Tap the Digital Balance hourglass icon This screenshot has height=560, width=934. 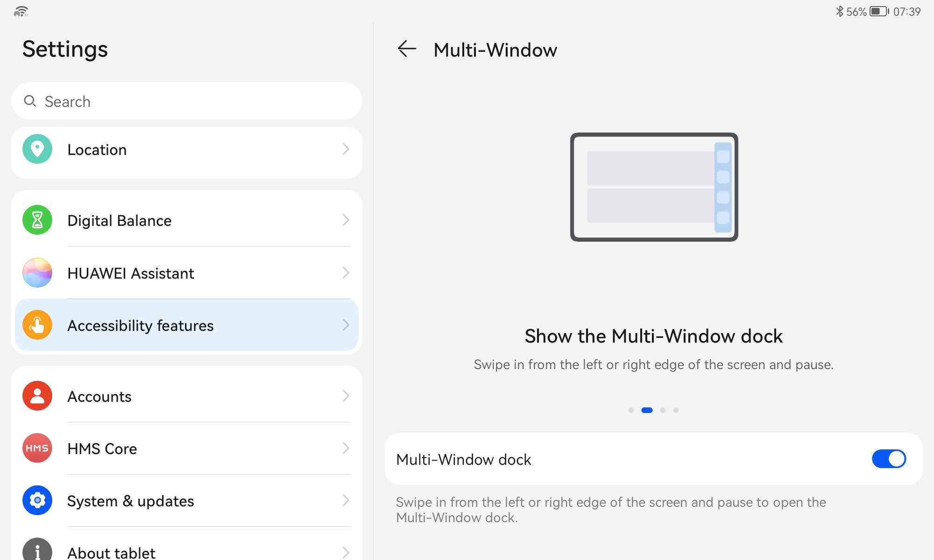tap(37, 220)
